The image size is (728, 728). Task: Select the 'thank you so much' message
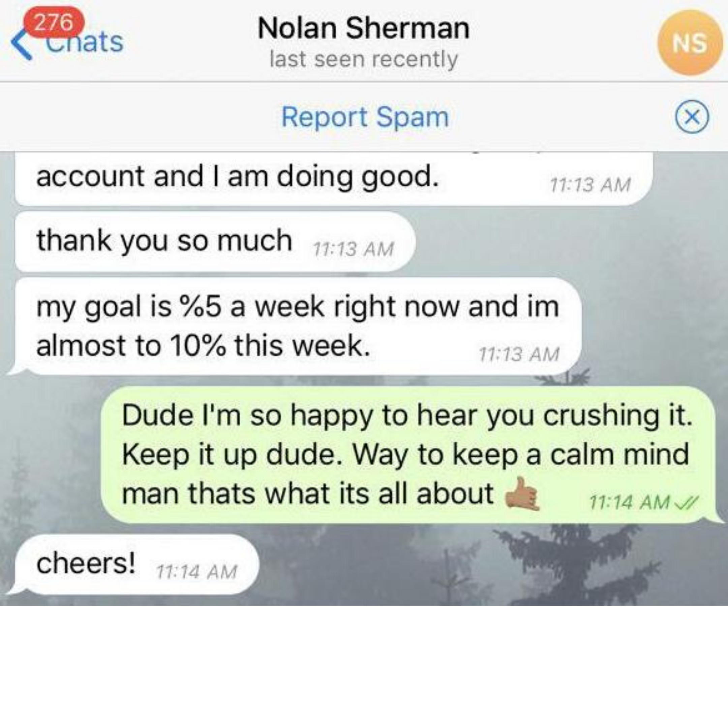click(x=215, y=242)
